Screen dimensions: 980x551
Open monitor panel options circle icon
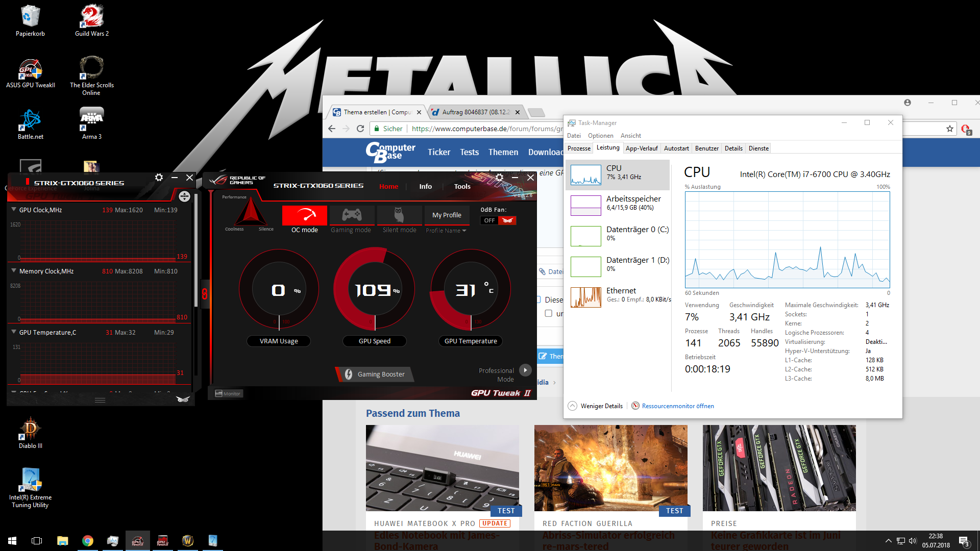coord(184,196)
